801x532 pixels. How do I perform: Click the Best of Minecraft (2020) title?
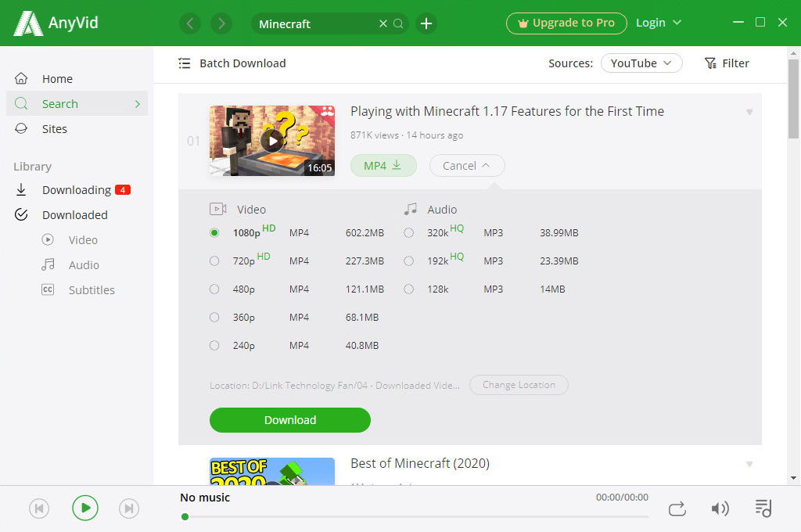420,463
